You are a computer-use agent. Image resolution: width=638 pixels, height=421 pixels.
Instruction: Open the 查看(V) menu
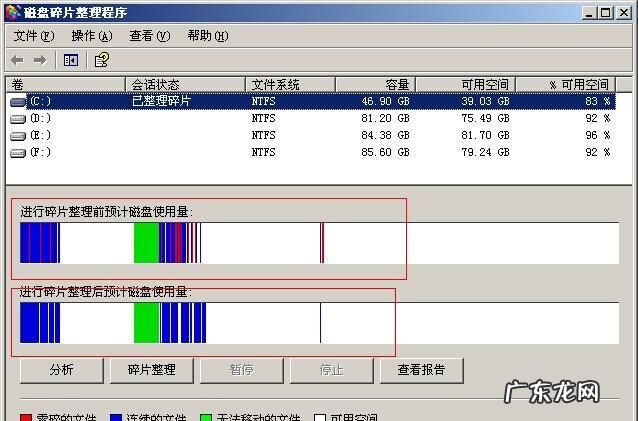150,36
